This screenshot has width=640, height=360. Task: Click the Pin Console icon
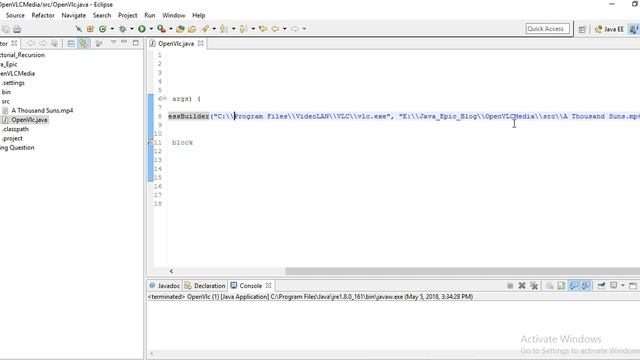pyautogui.click(x=601, y=286)
